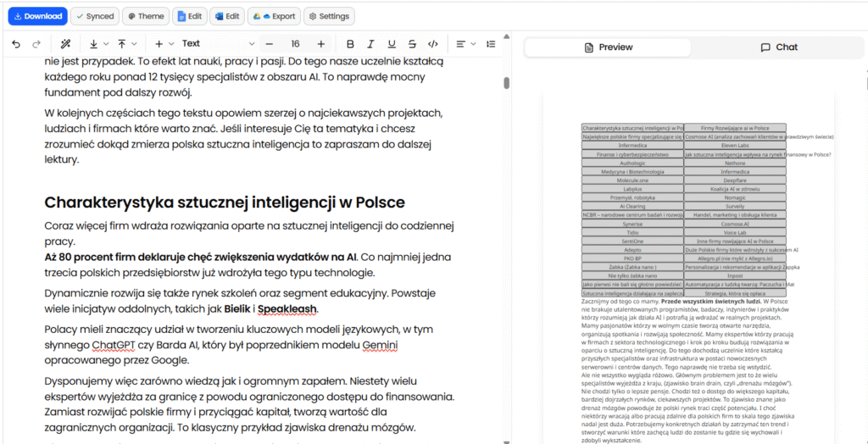
Task: Click preview cell 'Labplus'
Action: (632, 189)
